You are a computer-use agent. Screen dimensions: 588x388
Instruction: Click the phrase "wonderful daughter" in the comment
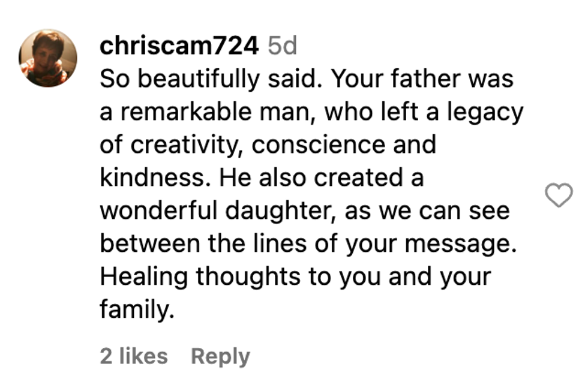coord(208,211)
